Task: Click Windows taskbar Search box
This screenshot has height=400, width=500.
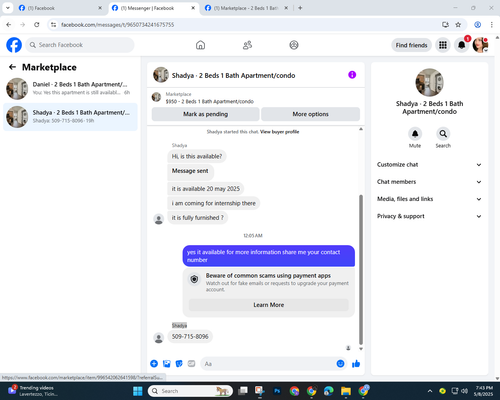Action: click(190, 391)
